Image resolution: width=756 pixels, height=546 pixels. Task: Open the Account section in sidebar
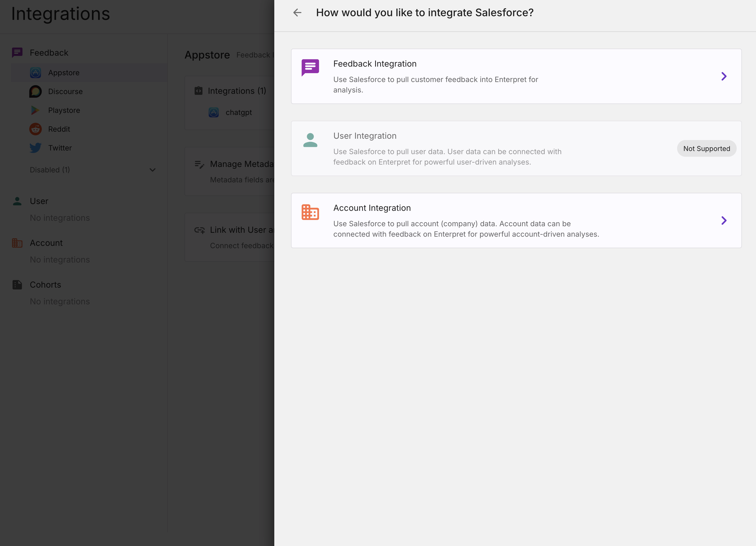pos(46,243)
